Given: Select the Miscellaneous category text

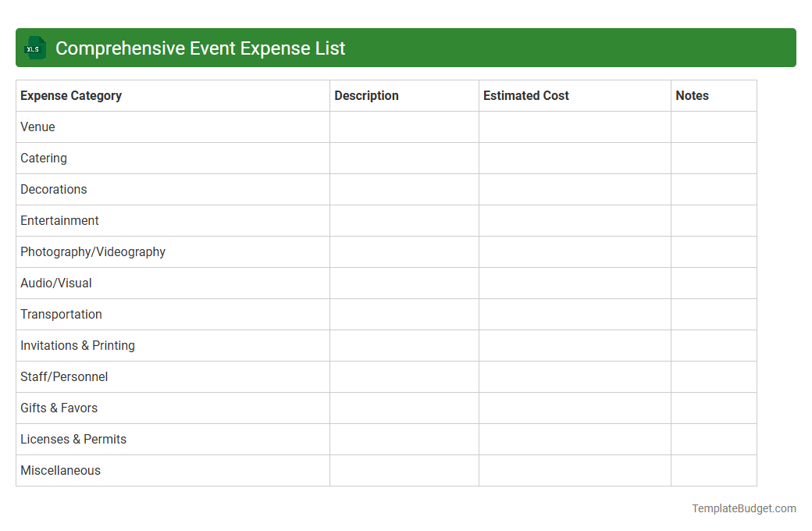Looking at the screenshot, I should [60, 470].
